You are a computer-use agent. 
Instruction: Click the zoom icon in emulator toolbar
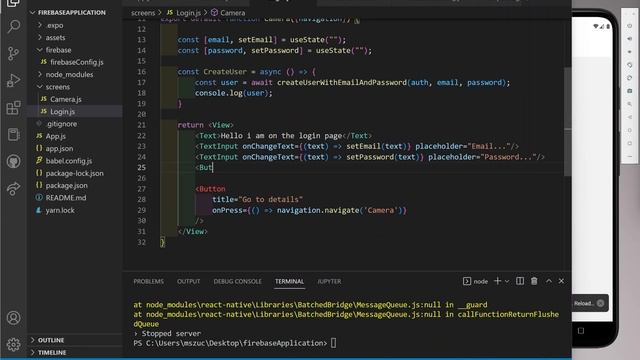630,104
